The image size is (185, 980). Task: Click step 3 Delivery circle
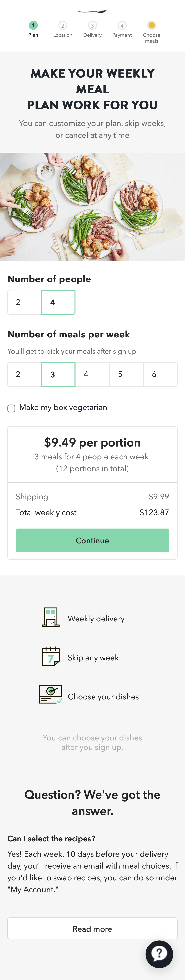[x=92, y=26]
